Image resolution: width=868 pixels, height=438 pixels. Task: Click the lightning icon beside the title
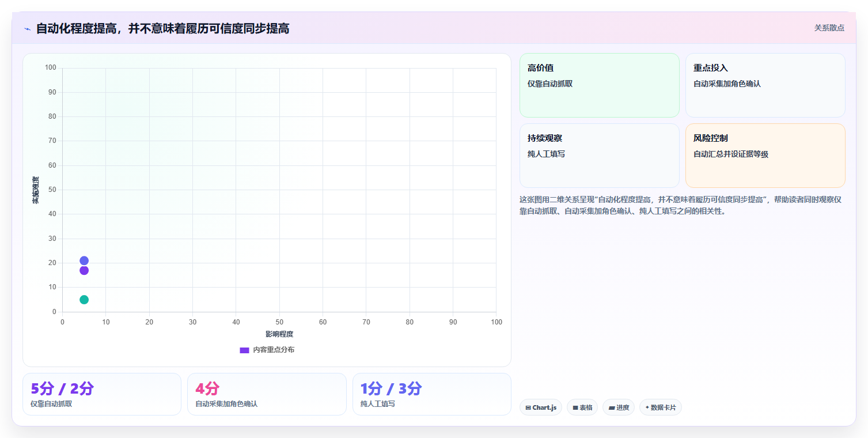click(x=27, y=28)
